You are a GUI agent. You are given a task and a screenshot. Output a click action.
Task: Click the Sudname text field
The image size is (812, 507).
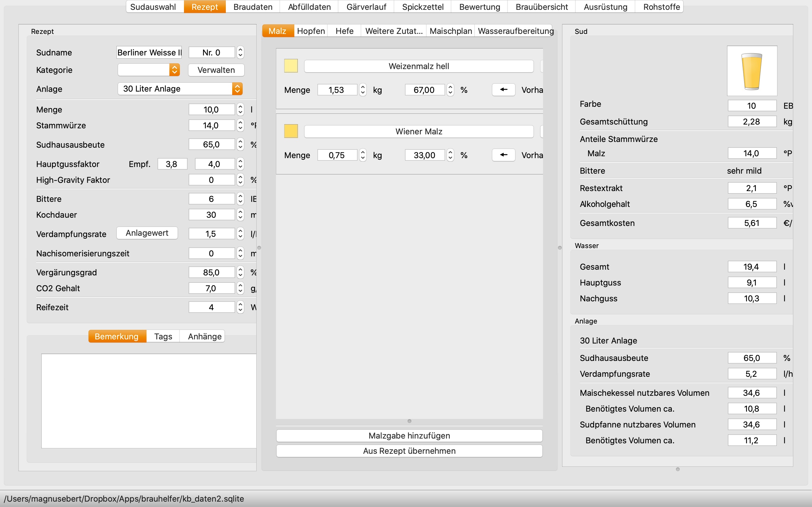coord(149,53)
